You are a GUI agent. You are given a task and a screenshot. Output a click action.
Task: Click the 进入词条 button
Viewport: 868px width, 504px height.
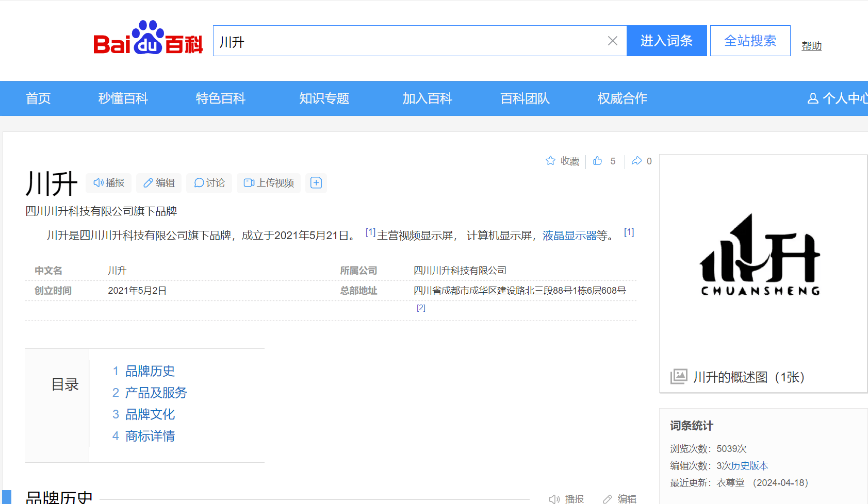pos(666,41)
